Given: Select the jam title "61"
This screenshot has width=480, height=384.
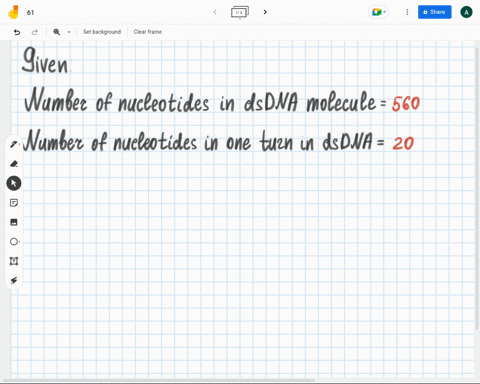Looking at the screenshot, I should point(30,13).
